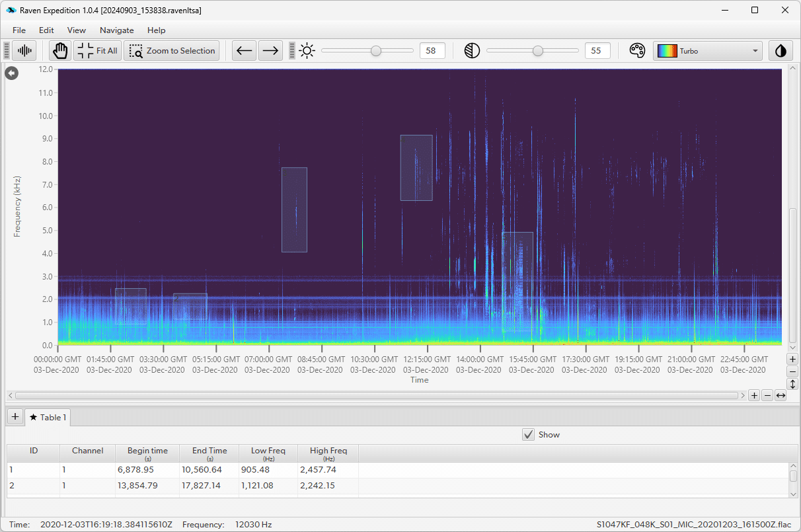Select the hand pan tool

[x=61, y=51]
